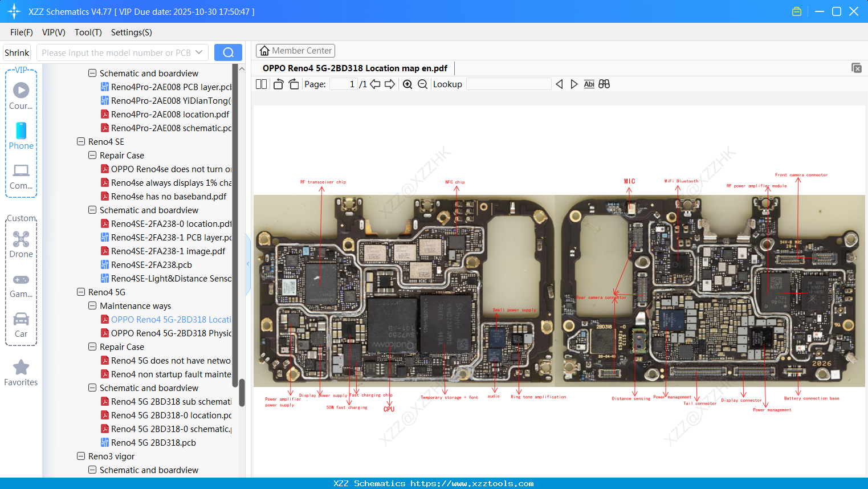This screenshot has height=489, width=868.
Task: Collapse the Maintenance ways folder
Action: (92, 305)
